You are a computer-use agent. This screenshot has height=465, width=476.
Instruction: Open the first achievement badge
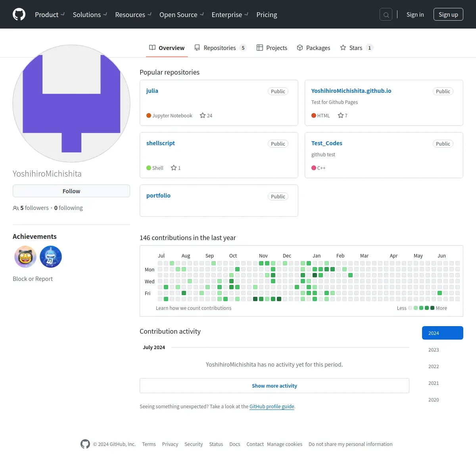click(x=25, y=257)
